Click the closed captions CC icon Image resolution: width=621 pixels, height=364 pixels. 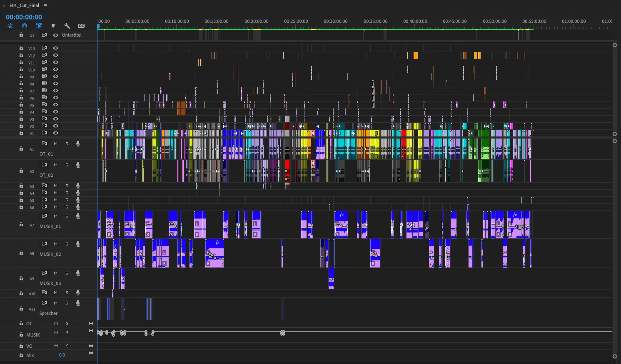coord(81,26)
